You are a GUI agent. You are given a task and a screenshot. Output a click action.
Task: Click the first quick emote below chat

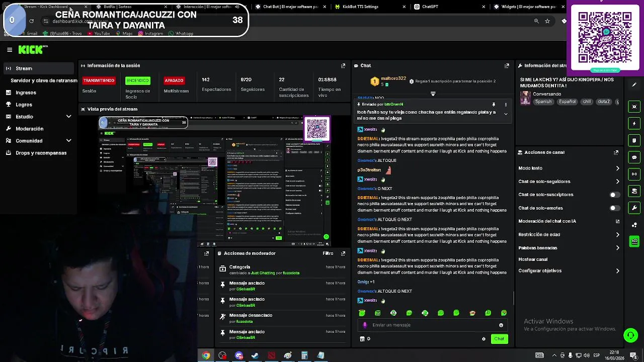coord(362,313)
